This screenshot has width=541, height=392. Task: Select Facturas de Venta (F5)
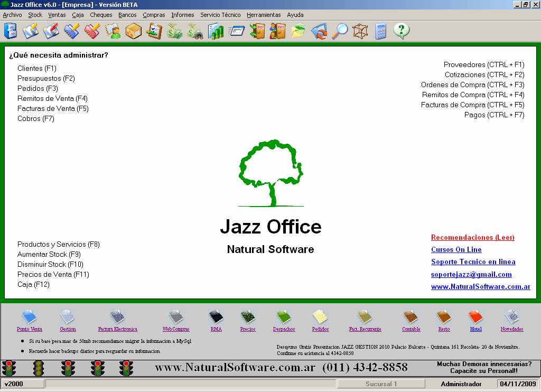click(53, 108)
